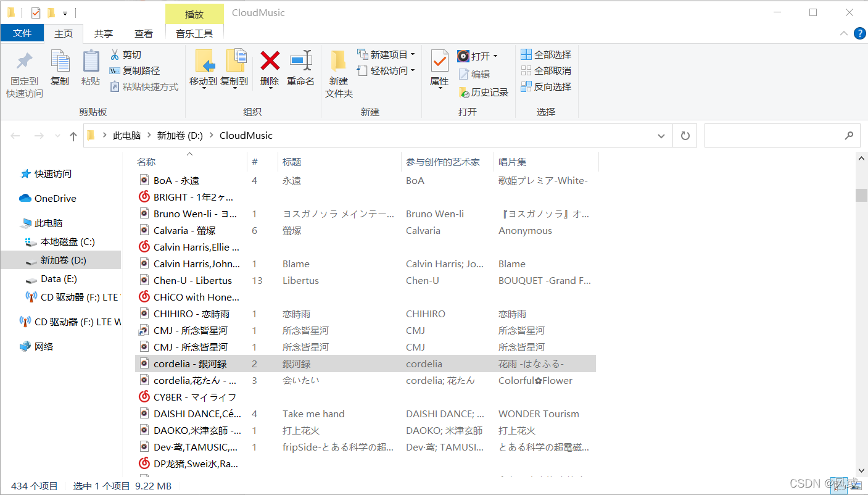Click the Properties (属性) checkmark icon
The height and width of the screenshot is (495, 868).
pos(439,61)
